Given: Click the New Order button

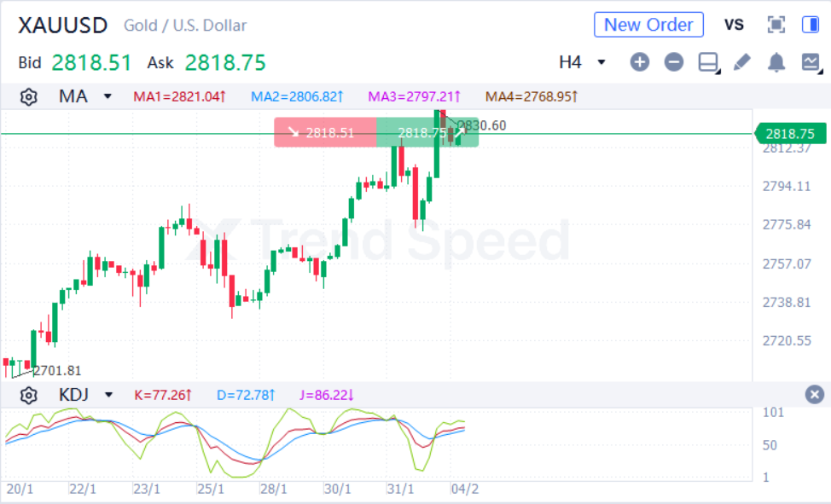Looking at the screenshot, I should tap(648, 24).
